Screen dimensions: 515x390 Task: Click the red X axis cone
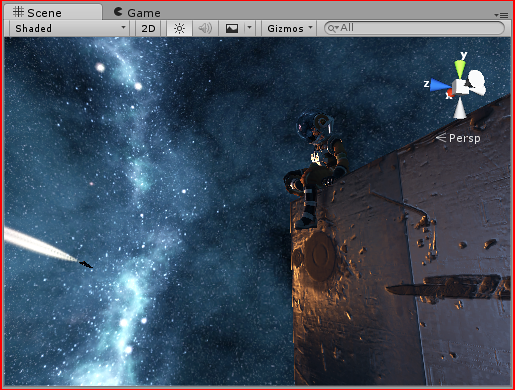coord(450,93)
